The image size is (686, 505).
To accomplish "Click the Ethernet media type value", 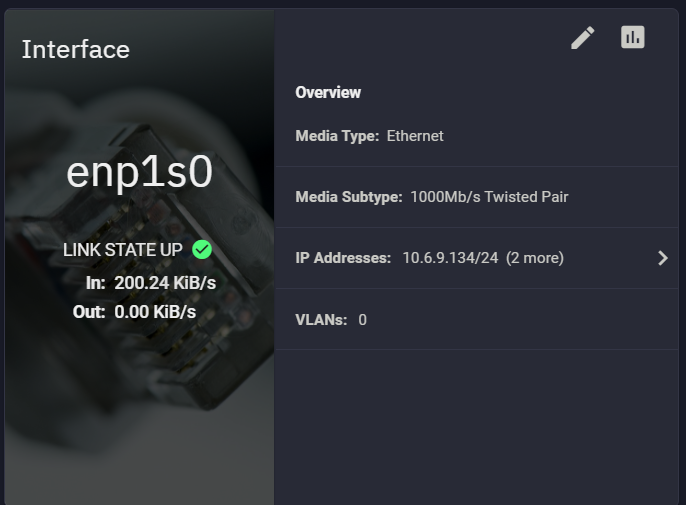I will pos(415,136).
